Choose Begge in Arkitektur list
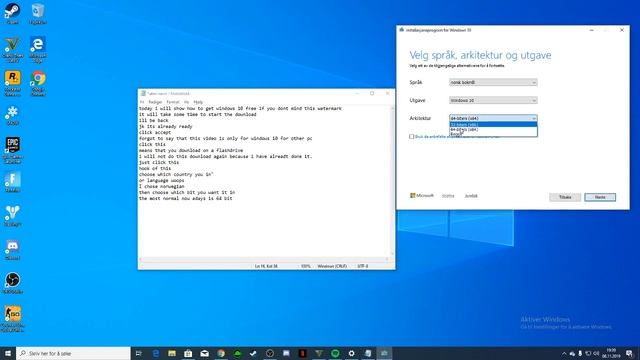Viewport: 640px width, 360px height. tap(493, 134)
